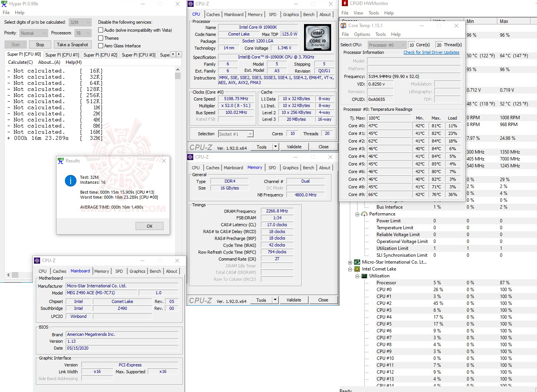This screenshot has height=392, width=537.
Task: Click the Intel Core i9 X-series badge
Action: point(317,37)
